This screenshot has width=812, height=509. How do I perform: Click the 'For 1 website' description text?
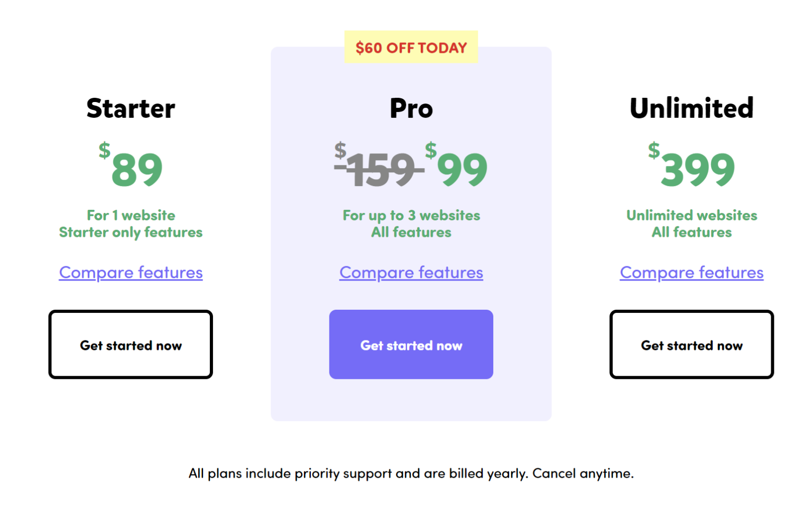pos(131,215)
